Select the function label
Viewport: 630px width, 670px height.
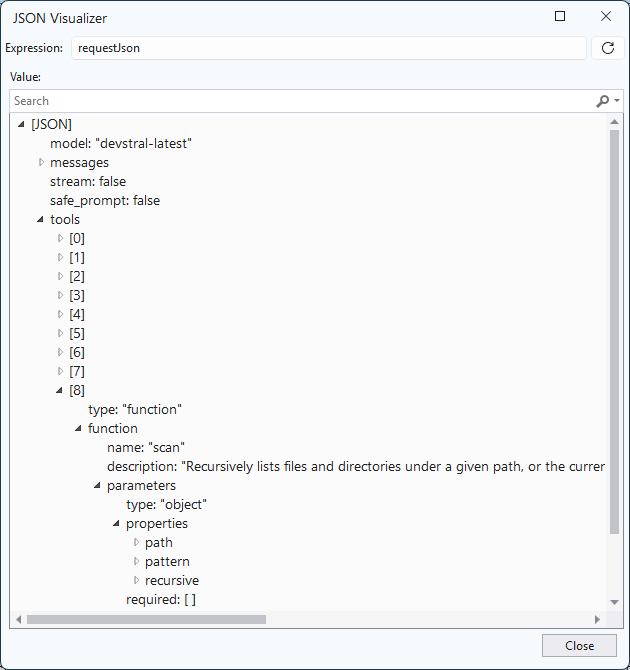click(113, 429)
